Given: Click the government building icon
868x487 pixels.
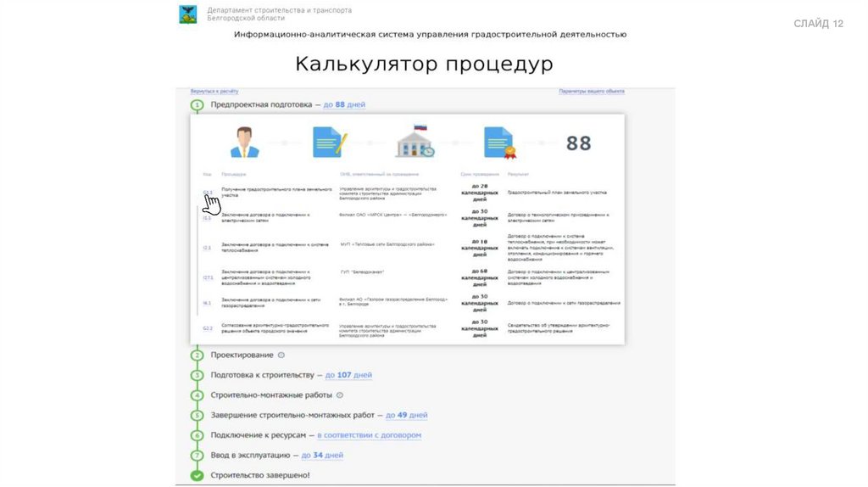Looking at the screenshot, I should coord(415,142).
